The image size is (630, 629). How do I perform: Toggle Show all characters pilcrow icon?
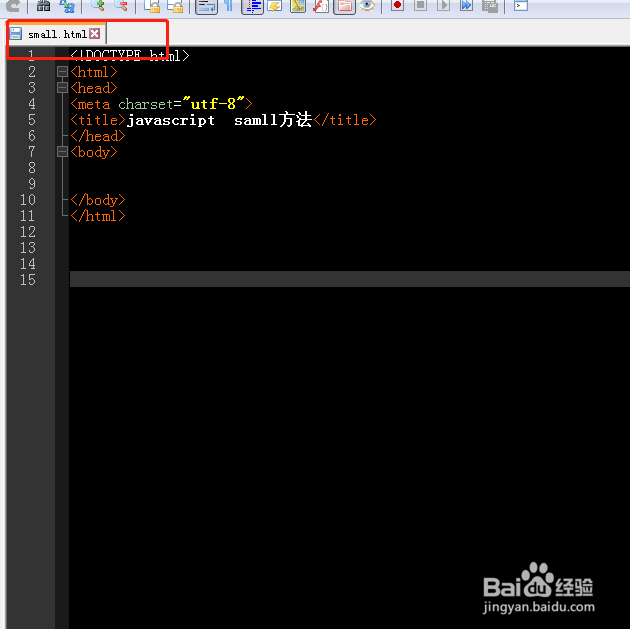(229, 5)
